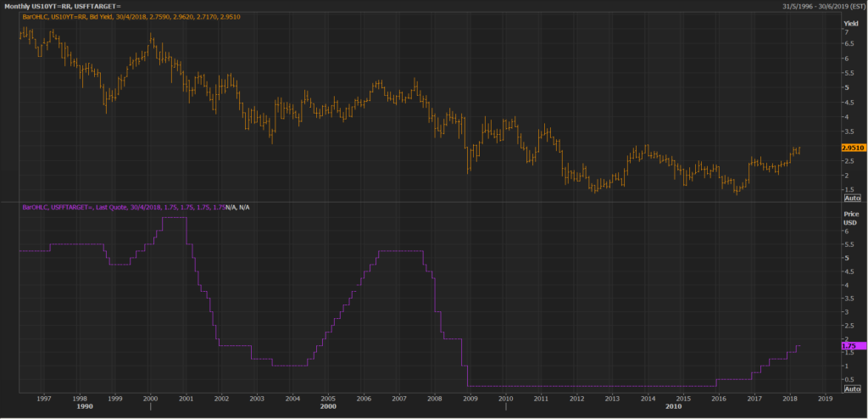This screenshot has height=419, width=868.
Task: Click the Auto button in the fed funds panel
Action: coord(852,388)
